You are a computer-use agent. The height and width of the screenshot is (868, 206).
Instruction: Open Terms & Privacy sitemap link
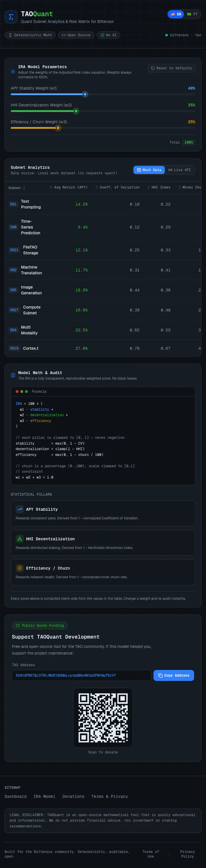(110, 796)
